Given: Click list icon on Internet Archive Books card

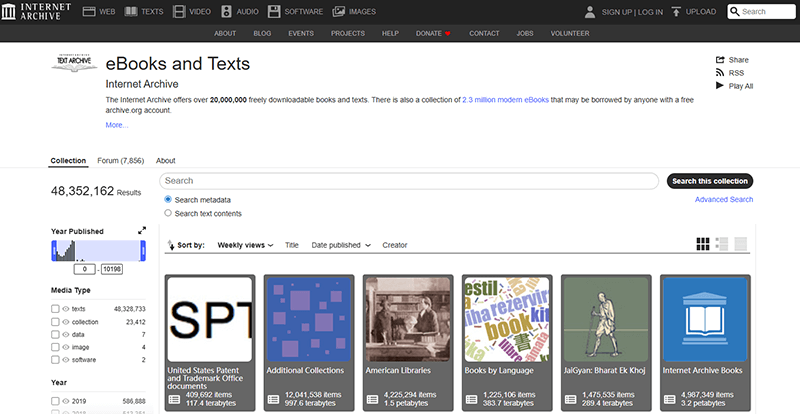Looking at the screenshot, I should point(669,399).
